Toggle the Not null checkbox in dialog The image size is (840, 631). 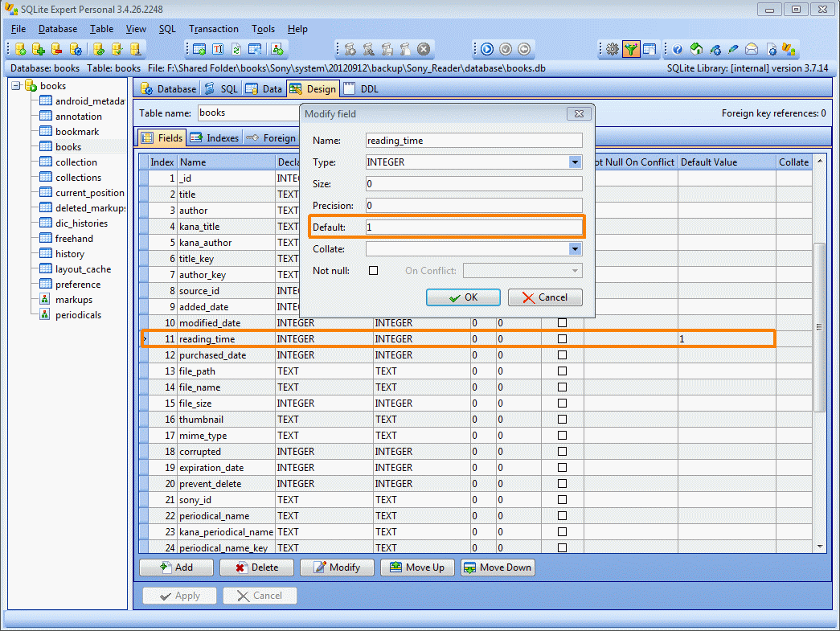(x=373, y=271)
